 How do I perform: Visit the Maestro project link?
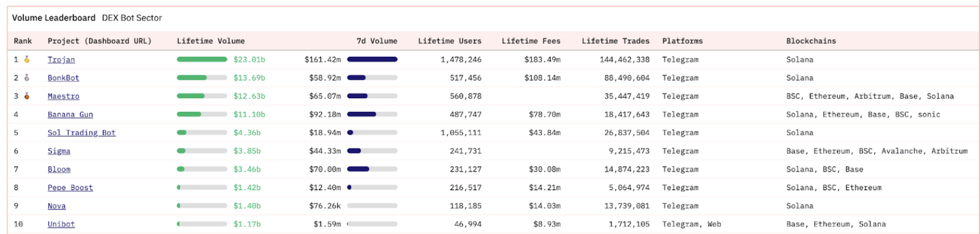click(64, 96)
